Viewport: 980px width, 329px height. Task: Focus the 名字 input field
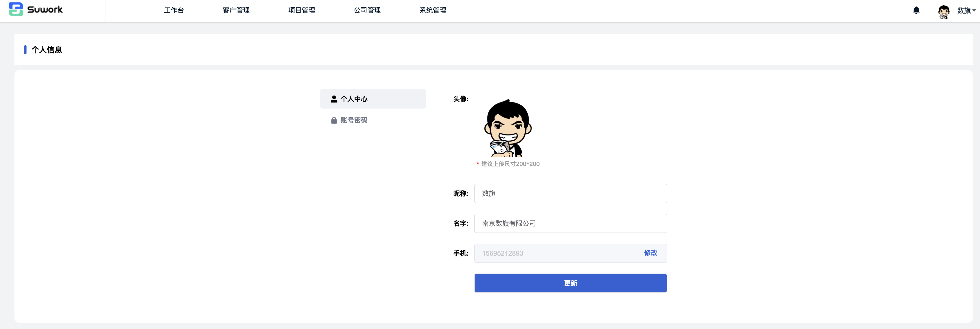pos(570,224)
